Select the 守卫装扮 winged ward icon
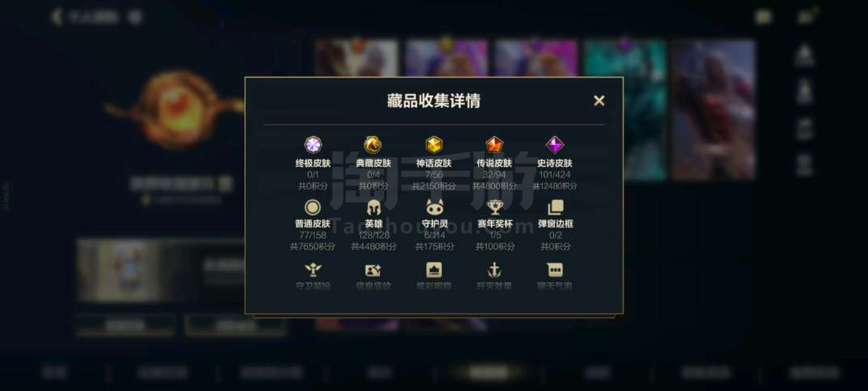Screen dimensions: 868x391 coord(313,270)
